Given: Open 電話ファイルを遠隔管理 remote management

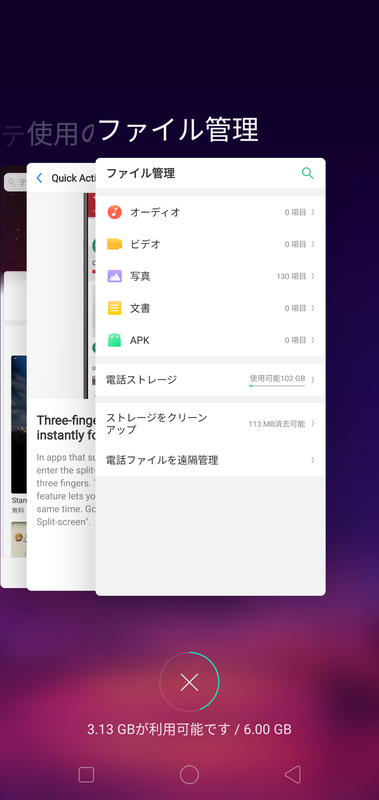Looking at the screenshot, I should (x=210, y=460).
